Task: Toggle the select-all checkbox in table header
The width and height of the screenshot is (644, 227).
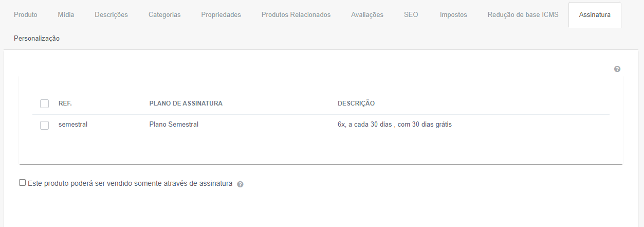Action: pyautogui.click(x=45, y=103)
